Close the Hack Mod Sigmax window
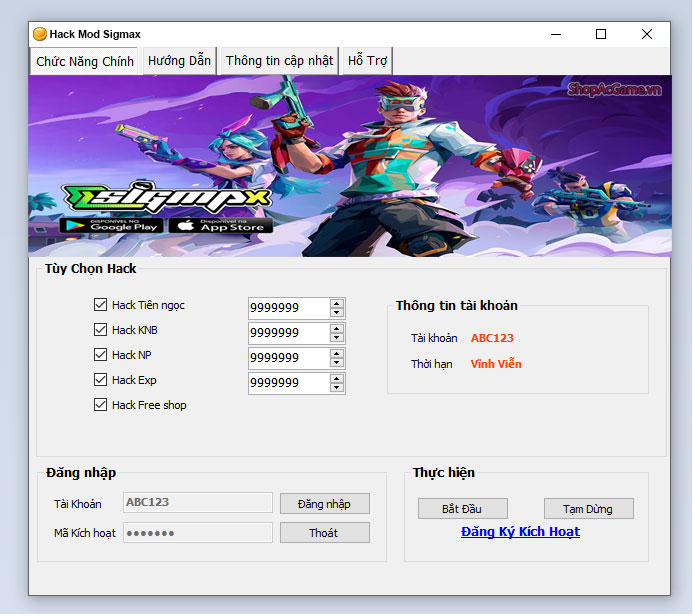 647,34
